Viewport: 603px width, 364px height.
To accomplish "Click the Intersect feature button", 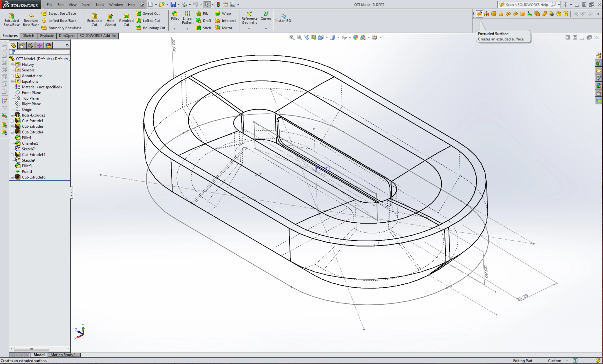I will tap(225, 21).
